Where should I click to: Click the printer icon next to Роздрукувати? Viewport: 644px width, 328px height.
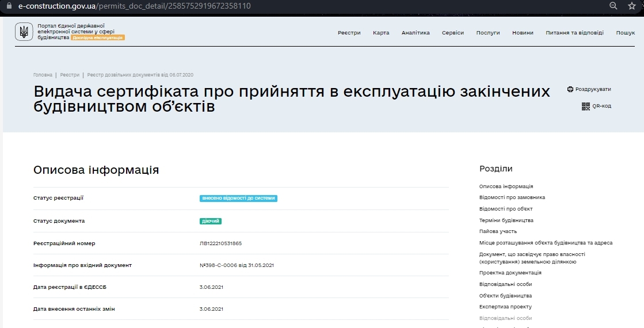tap(570, 89)
